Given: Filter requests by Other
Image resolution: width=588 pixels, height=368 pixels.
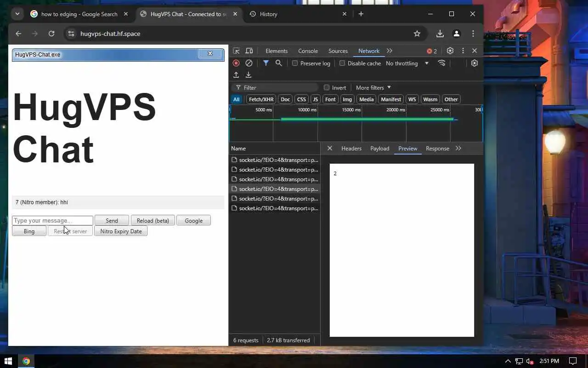Looking at the screenshot, I should (x=451, y=99).
